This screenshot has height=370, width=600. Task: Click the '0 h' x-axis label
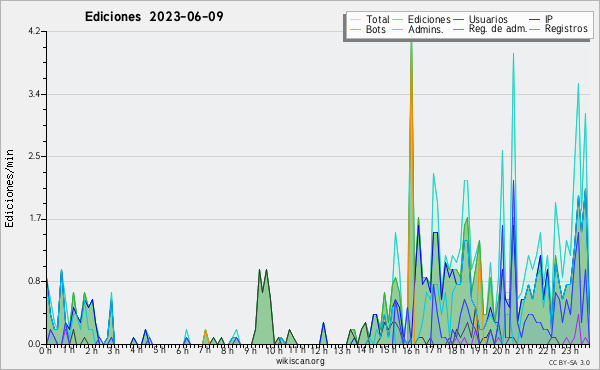[45, 350]
